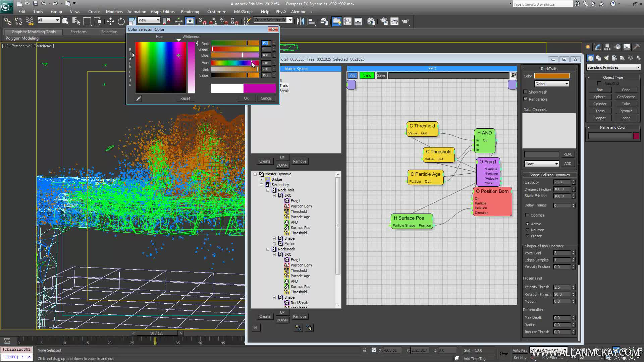
Task: Open the Global dropdown under Color
Action: 551,84
